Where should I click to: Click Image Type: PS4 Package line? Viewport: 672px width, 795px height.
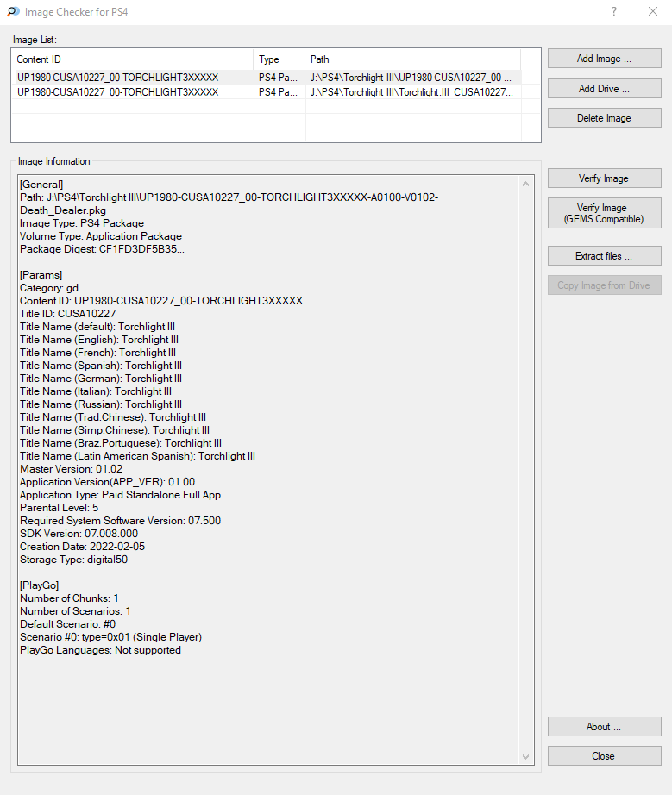point(82,223)
